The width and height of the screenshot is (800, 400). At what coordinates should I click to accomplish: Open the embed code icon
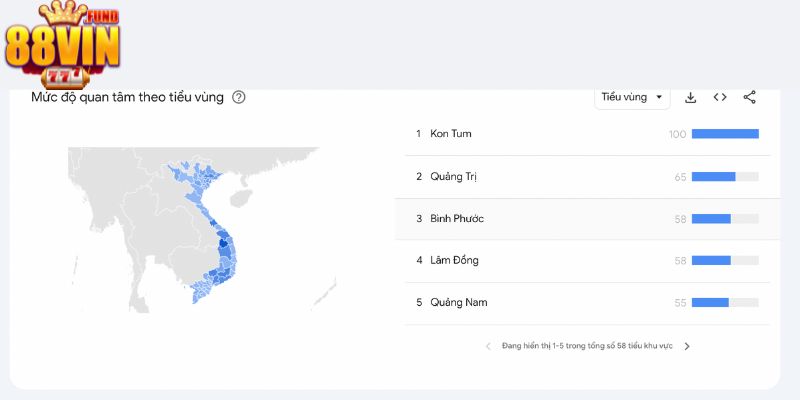click(720, 97)
